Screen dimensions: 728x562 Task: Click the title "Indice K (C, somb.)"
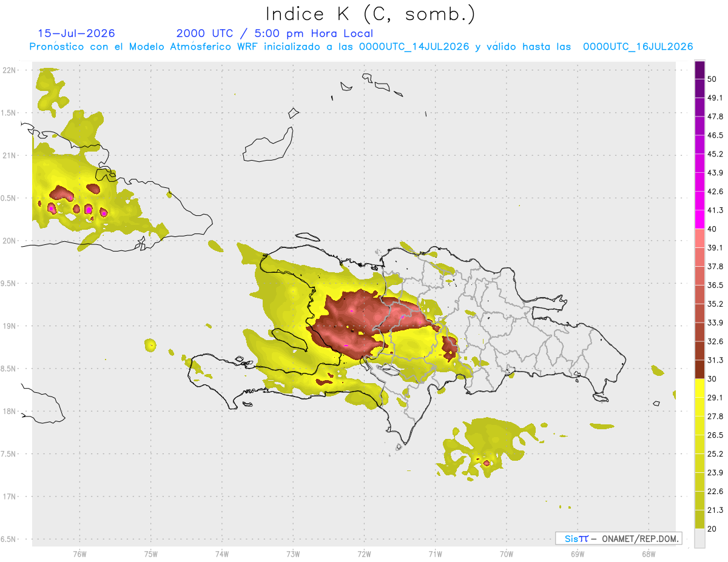370,14
